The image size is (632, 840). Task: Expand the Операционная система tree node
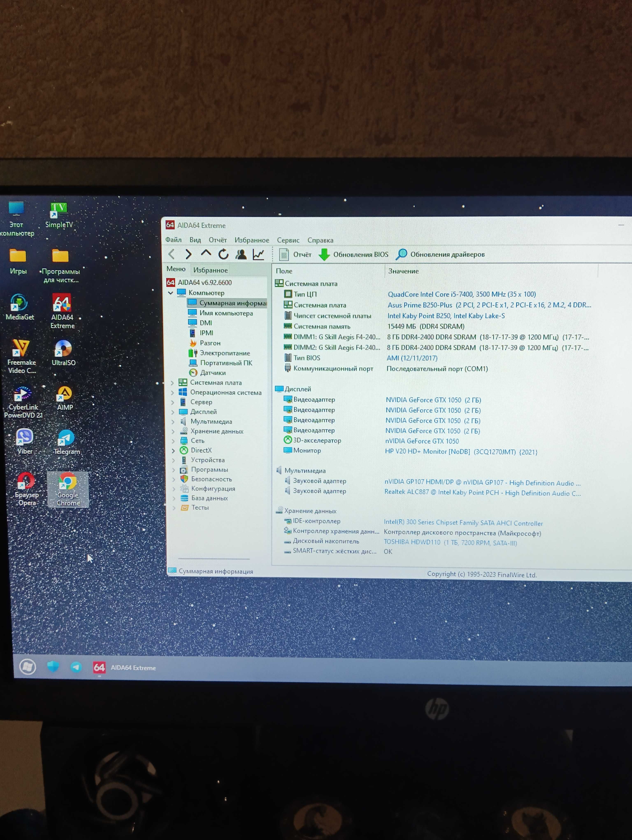(173, 392)
